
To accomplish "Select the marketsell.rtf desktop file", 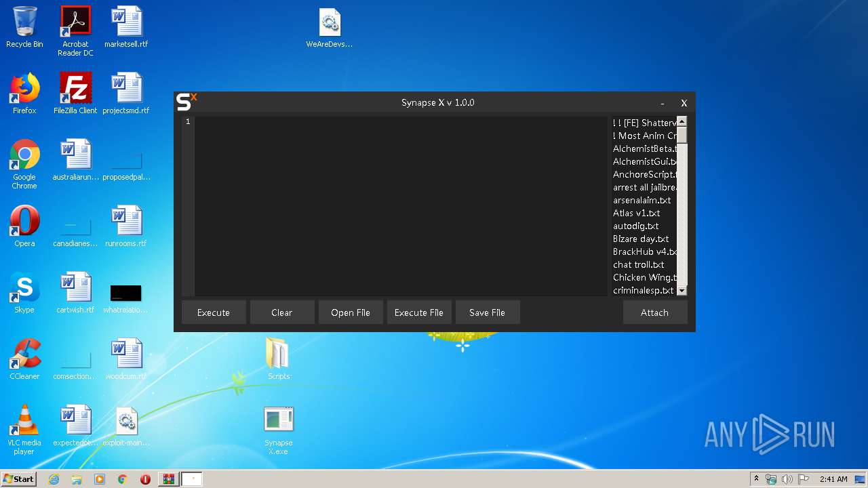I will 126,27.
